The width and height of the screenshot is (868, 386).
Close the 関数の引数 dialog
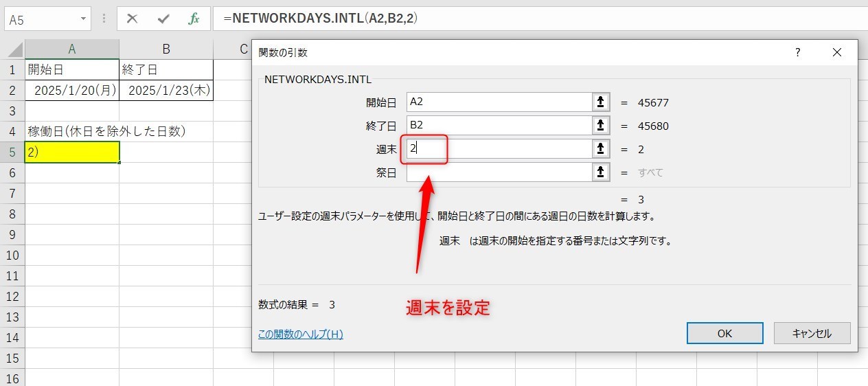[x=836, y=52]
